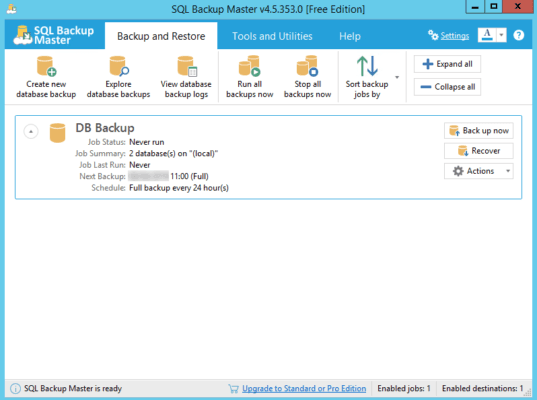
Task: Open Upgrade to Standard or Pro Edition link
Action: [304, 389]
